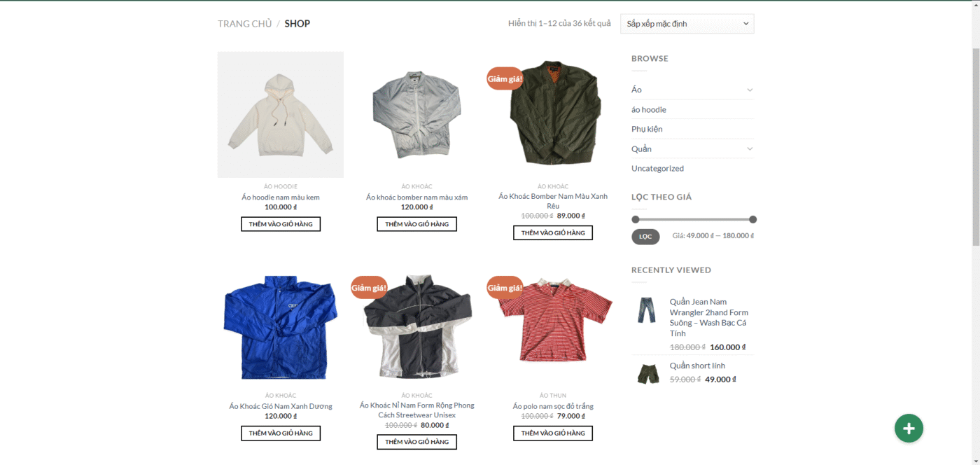Add grey bomber jacket to cart
This screenshot has height=465, width=980.
[416, 224]
